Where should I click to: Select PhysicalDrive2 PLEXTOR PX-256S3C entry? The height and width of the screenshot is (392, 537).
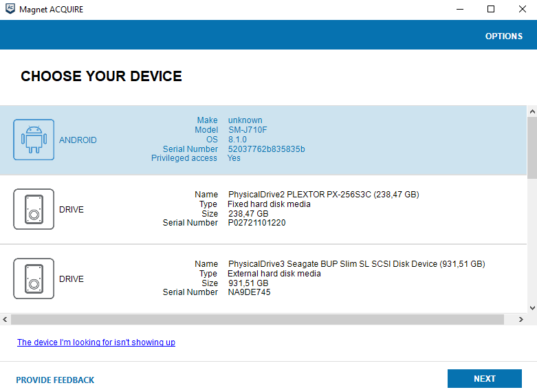pyautogui.click(x=263, y=210)
